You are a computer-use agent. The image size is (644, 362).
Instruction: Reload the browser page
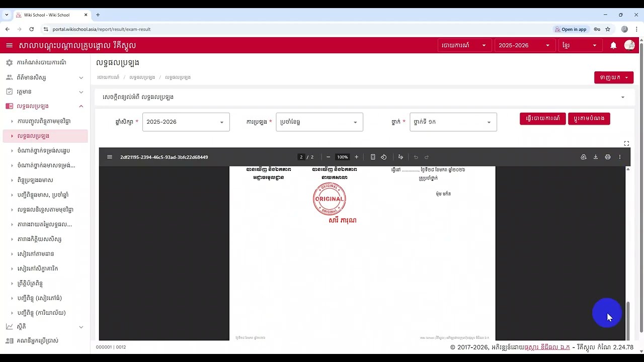pyautogui.click(x=31, y=29)
